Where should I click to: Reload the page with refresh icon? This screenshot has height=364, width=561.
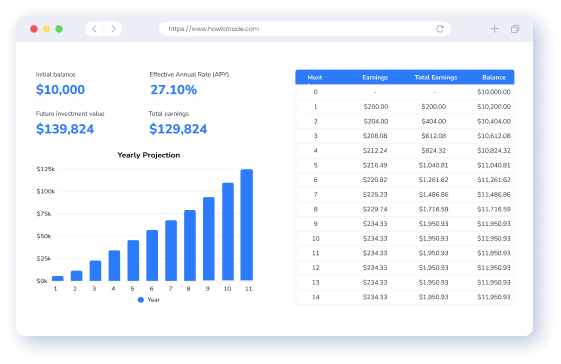440,29
